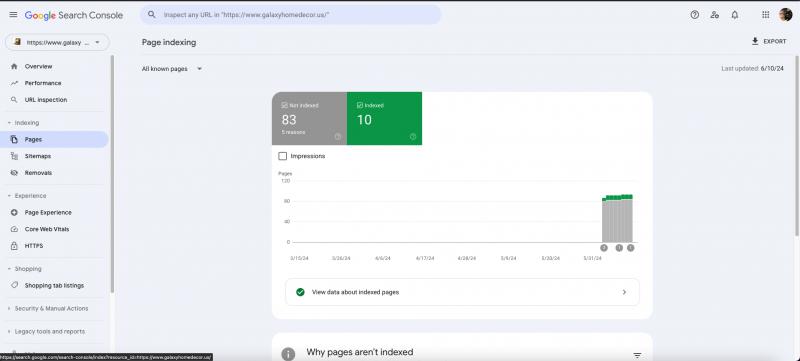Click the last annotation marker under chart
Screen dimensions: 800x361
[631, 248]
